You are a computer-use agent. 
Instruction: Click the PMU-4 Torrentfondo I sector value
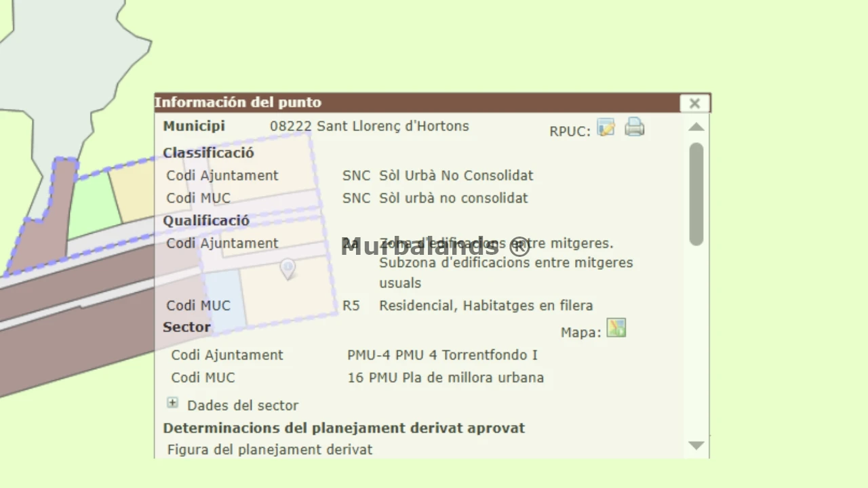pyautogui.click(x=441, y=355)
